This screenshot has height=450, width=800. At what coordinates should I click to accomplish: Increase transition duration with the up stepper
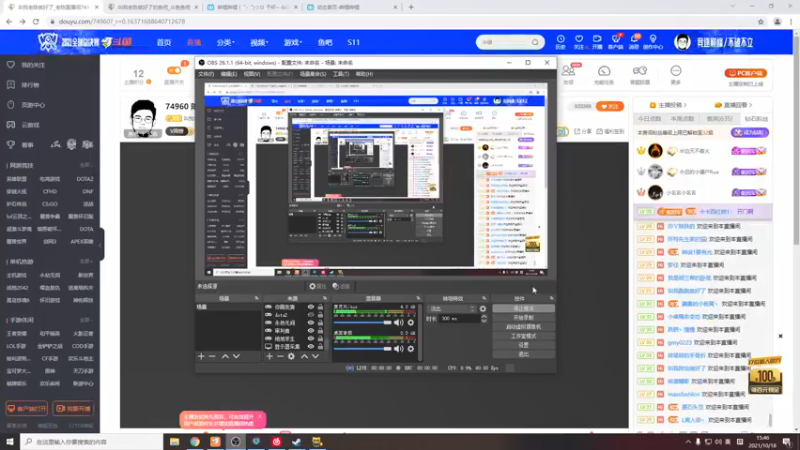[x=484, y=316]
